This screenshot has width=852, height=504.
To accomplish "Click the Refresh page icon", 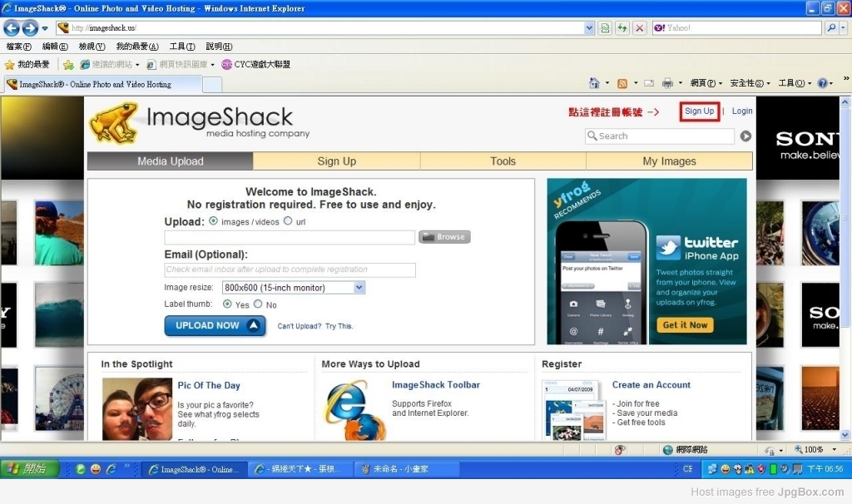I will [x=622, y=28].
